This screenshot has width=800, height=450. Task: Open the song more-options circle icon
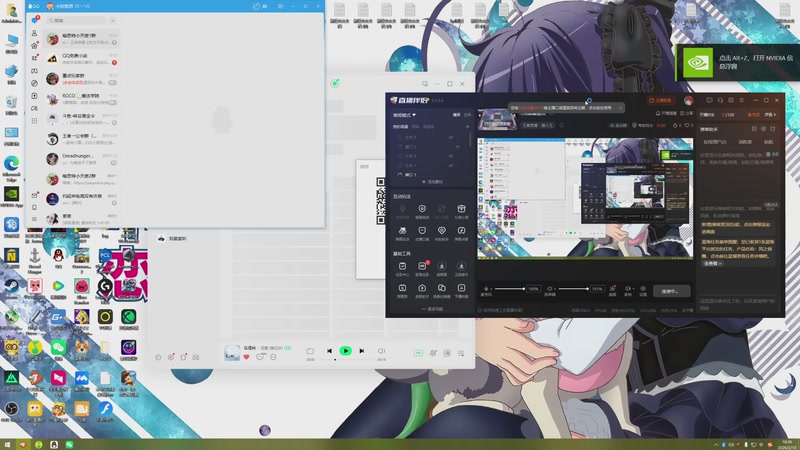[273, 357]
